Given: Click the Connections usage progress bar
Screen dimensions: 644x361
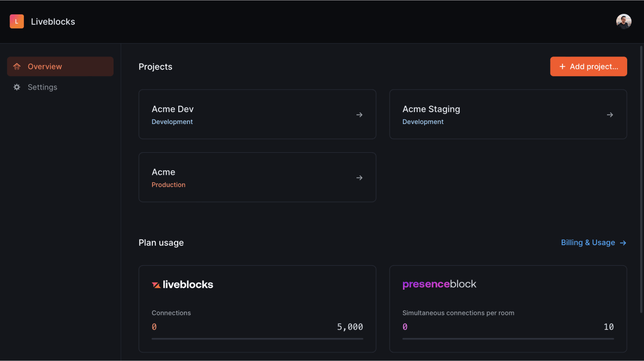Looking at the screenshot, I should (x=257, y=338).
